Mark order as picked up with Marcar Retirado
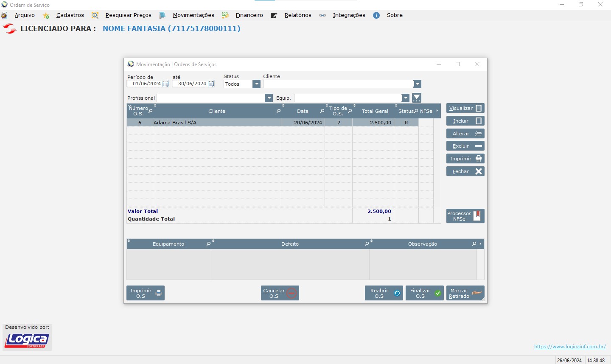Viewport: 611px width, 364px height. [x=465, y=293]
